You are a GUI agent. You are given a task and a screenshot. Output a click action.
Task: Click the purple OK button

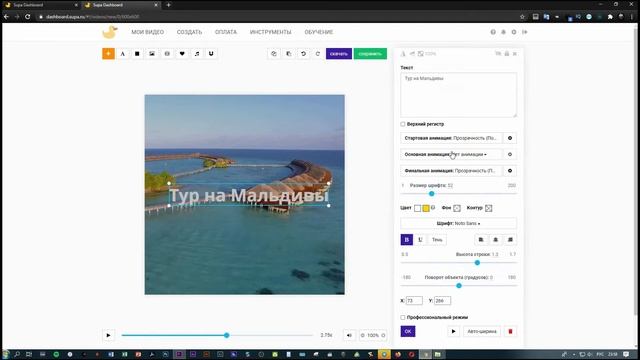tap(408, 331)
